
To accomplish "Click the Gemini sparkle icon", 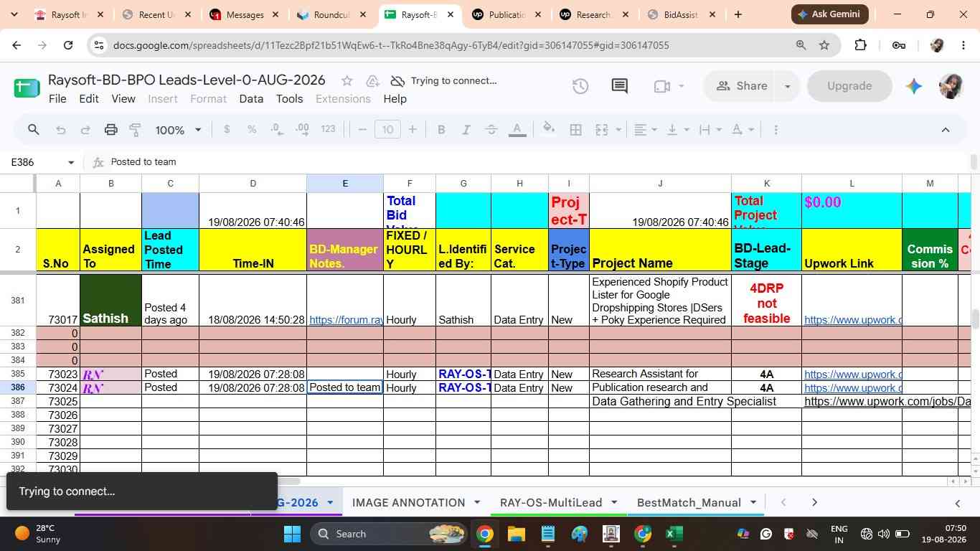I will [913, 86].
